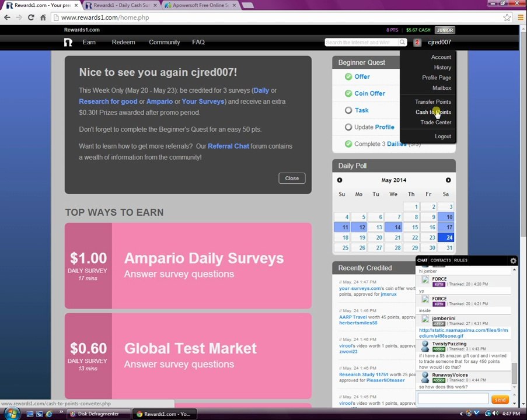
Task: Select May 14 on calendar
Action: [393, 228]
